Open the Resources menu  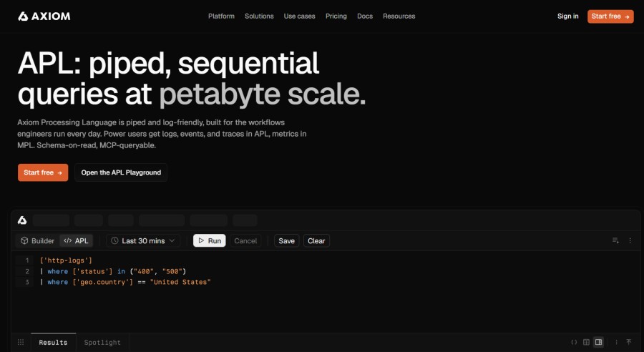click(399, 16)
